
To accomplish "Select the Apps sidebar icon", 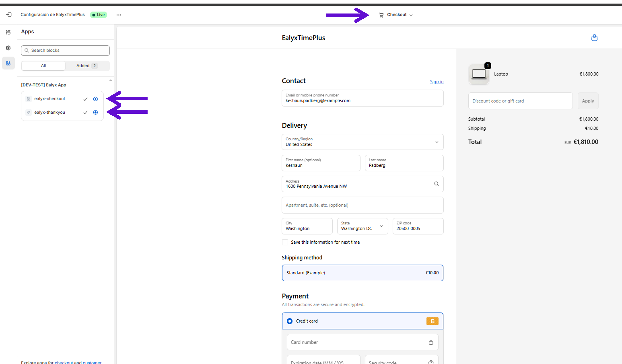I will 8,63.
